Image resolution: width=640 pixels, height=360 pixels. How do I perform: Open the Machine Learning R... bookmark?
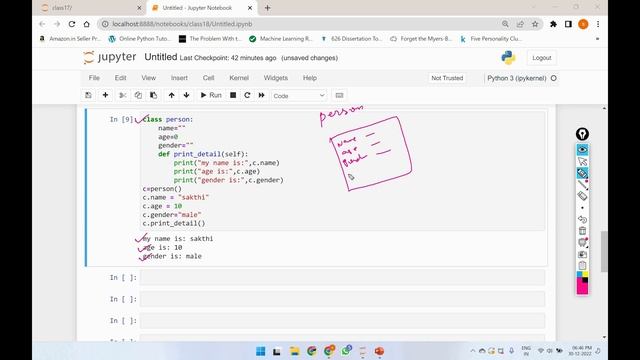tap(280, 39)
